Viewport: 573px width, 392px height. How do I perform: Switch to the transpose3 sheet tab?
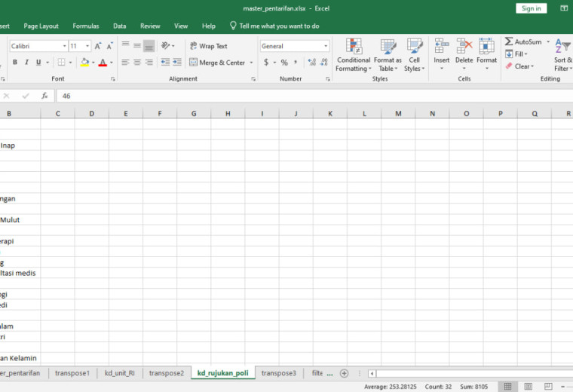tap(278, 373)
